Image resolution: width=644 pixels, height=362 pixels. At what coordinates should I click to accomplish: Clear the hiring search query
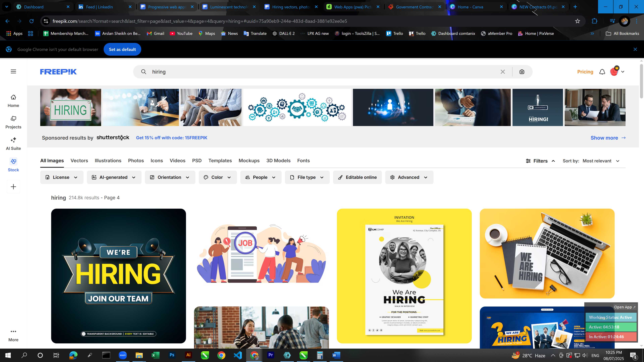click(x=503, y=72)
